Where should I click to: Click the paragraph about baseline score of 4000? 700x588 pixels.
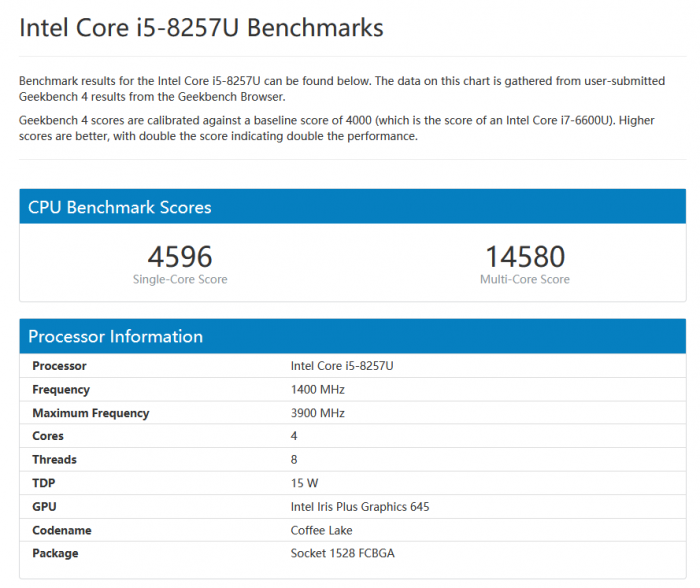(x=337, y=128)
